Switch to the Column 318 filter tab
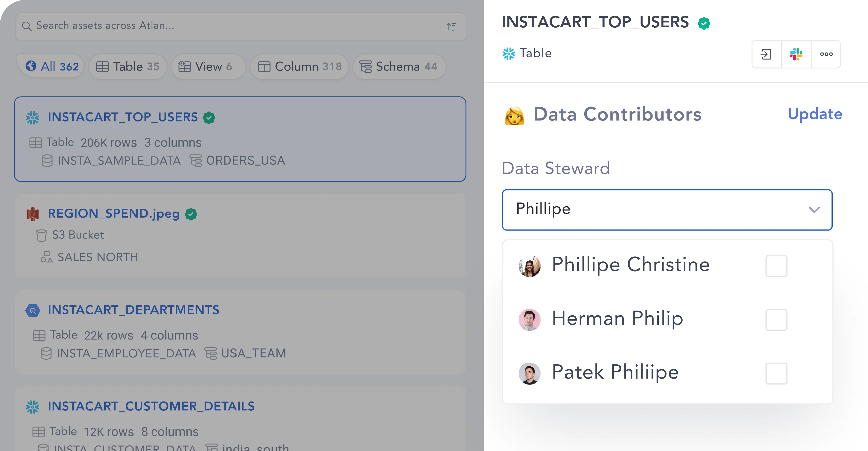 click(x=299, y=66)
